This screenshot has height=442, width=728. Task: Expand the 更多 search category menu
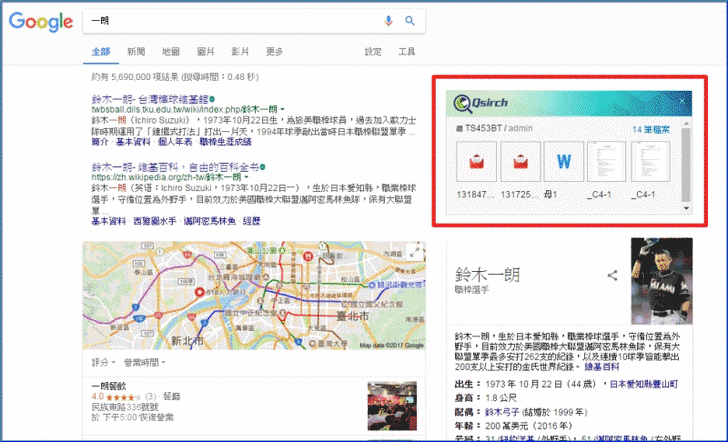(274, 51)
